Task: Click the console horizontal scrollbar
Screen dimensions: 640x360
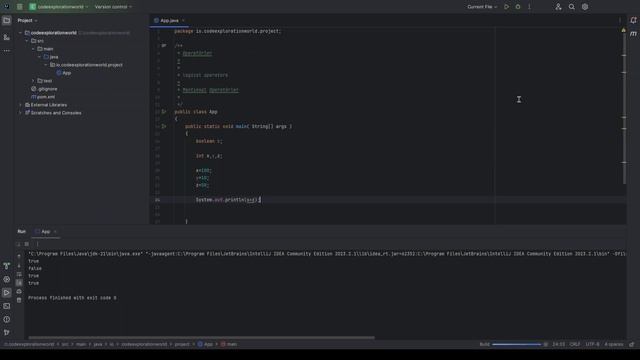Action: pos(201,338)
